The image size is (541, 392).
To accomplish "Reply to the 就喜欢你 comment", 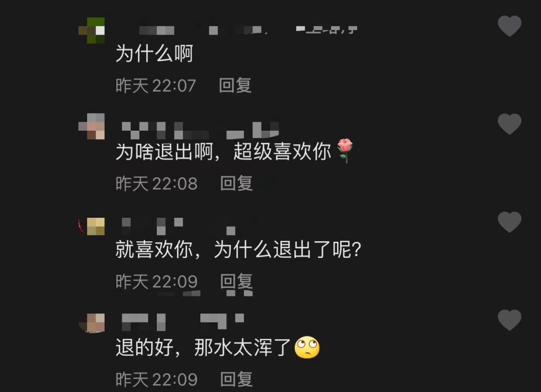I will point(236,281).
